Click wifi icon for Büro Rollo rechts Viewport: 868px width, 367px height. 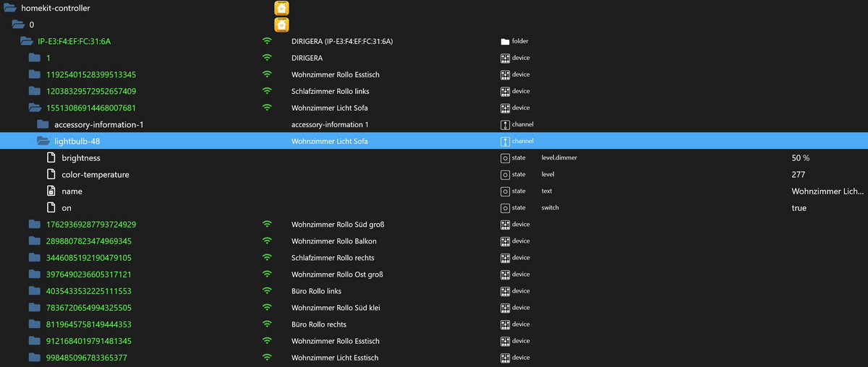click(267, 324)
